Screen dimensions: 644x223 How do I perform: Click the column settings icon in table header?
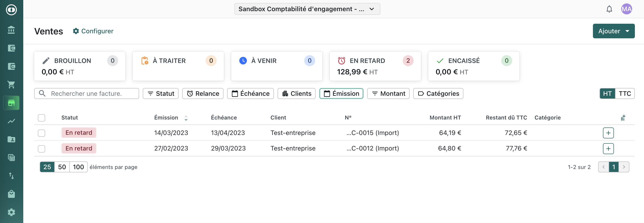[x=623, y=118]
